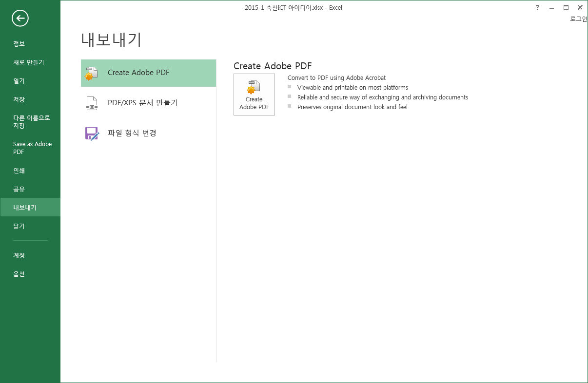
Task: Click the purple file format change icon
Action: pyautogui.click(x=92, y=133)
